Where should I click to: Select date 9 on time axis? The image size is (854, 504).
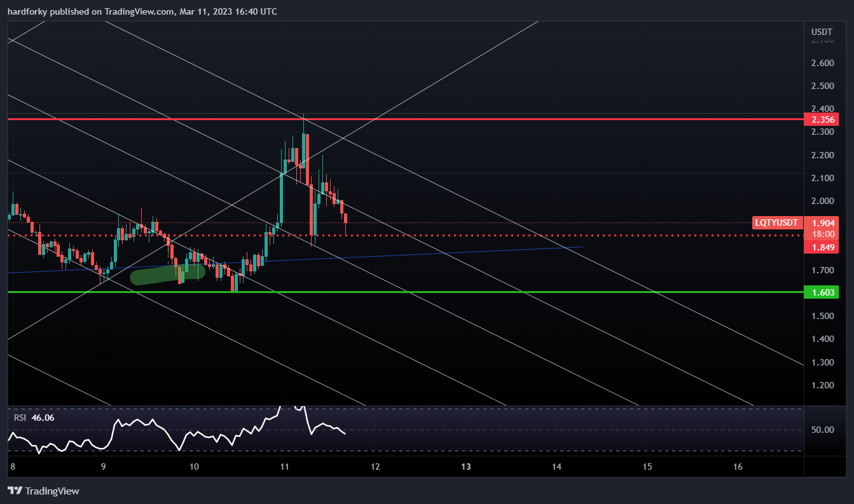click(x=104, y=467)
